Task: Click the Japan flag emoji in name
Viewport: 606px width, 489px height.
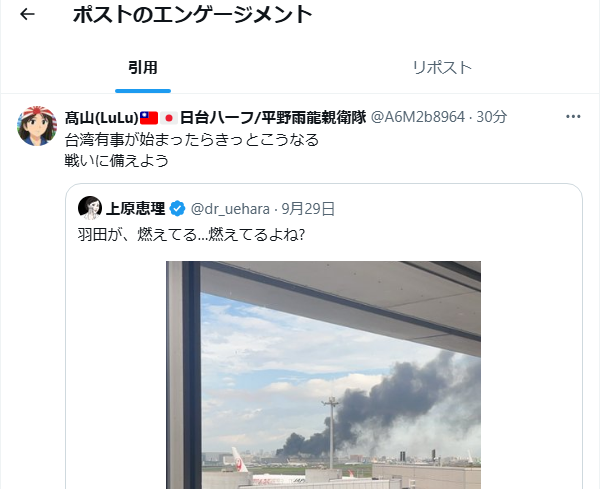Action: pos(169,118)
